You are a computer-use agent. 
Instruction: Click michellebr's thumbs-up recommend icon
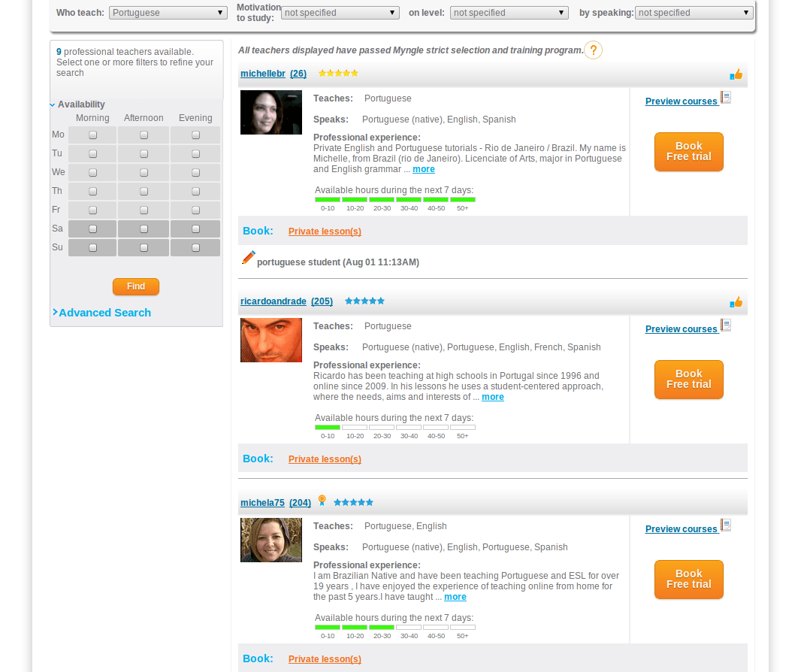736,74
